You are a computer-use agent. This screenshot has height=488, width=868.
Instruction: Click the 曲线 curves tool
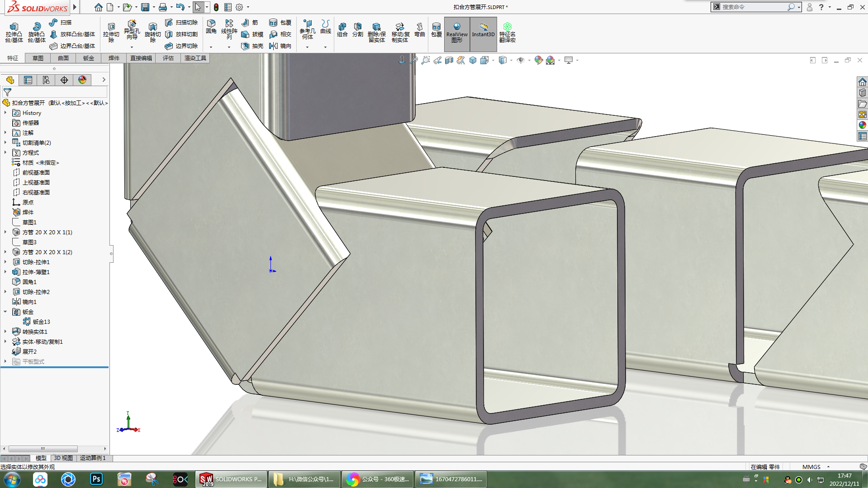coord(326,27)
